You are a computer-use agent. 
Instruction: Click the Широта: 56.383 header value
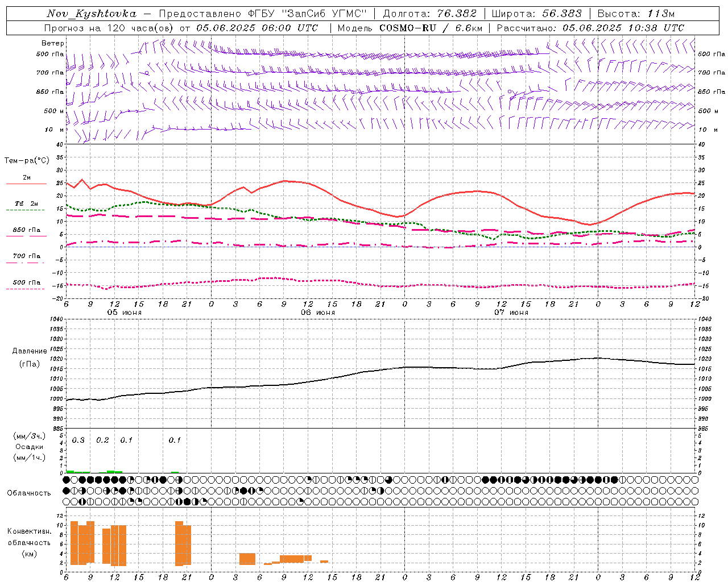[x=536, y=14]
